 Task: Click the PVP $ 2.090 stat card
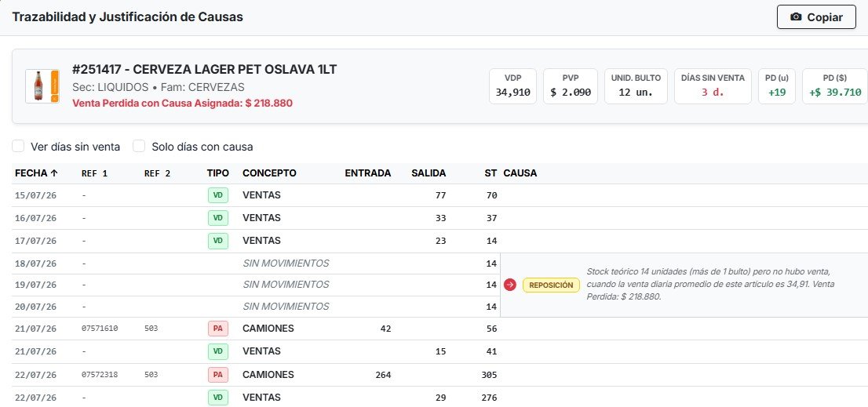[571, 85]
